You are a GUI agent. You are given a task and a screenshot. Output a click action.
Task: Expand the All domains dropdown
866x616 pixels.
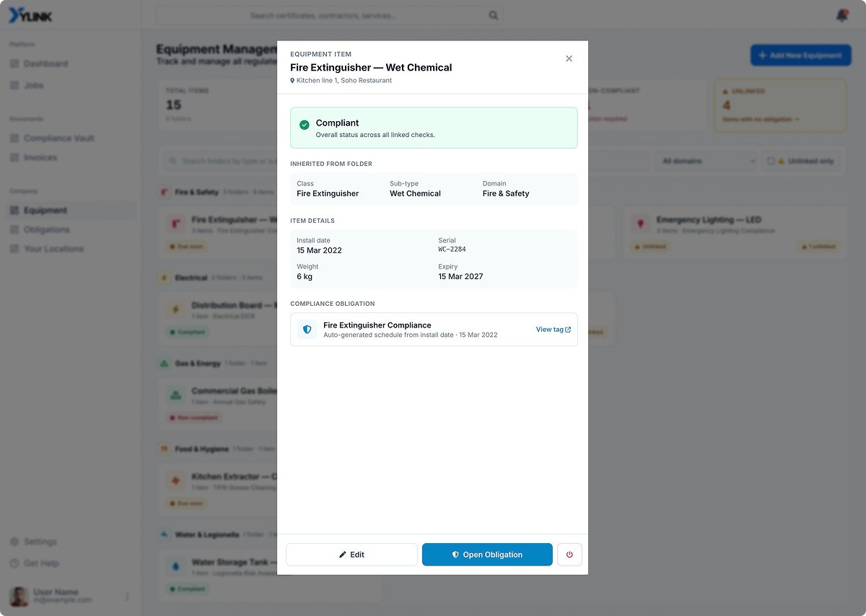[708, 161]
